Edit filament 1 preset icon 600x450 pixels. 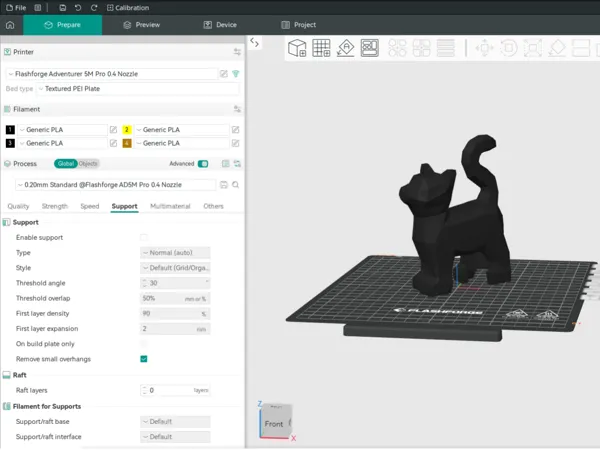click(113, 130)
